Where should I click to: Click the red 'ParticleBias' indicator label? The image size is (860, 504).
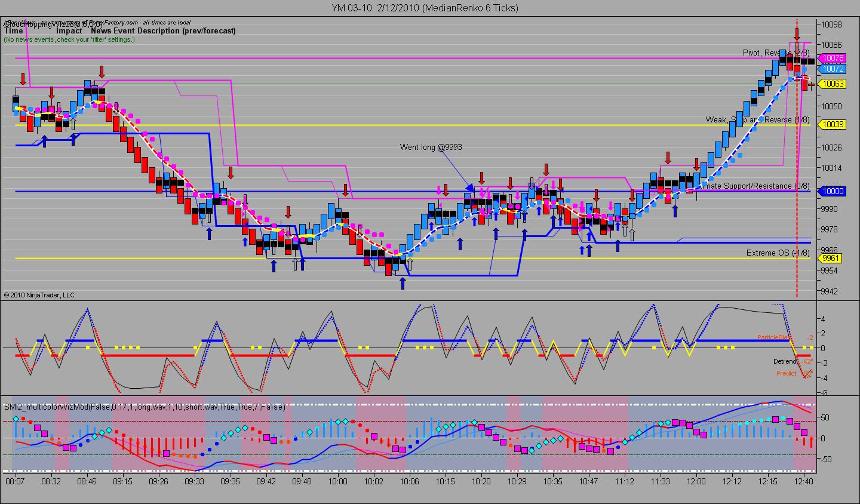pos(773,337)
